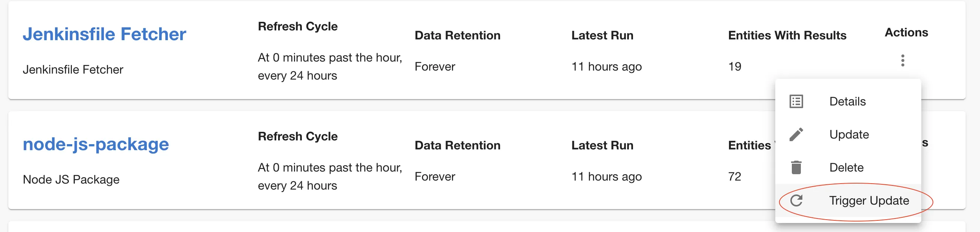980x232 pixels.
Task: Open the Jenkinsfile Fetcher actions kebab menu
Action: [x=902, y=60]
